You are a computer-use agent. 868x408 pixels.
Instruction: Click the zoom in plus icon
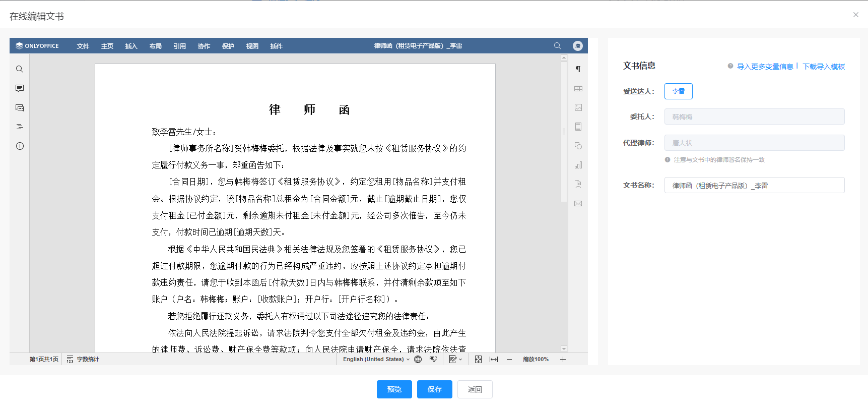click(563, 359)
